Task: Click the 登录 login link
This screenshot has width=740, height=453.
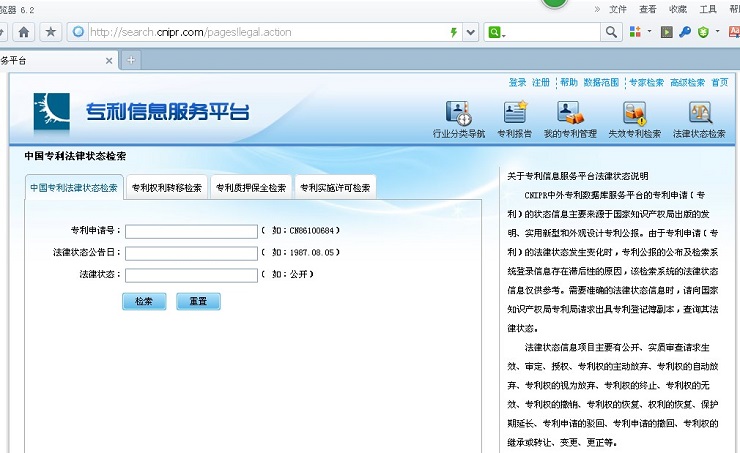Action: [517, 82]
